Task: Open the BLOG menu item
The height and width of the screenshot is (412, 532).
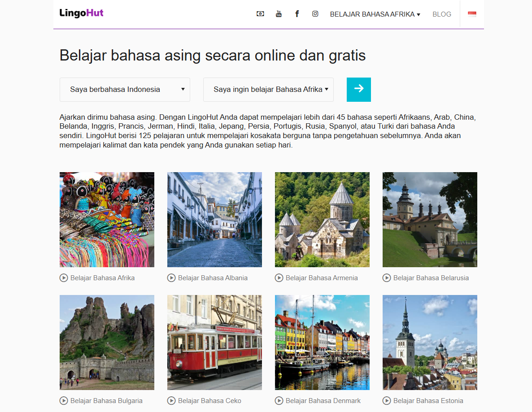Action: point(442,14)
